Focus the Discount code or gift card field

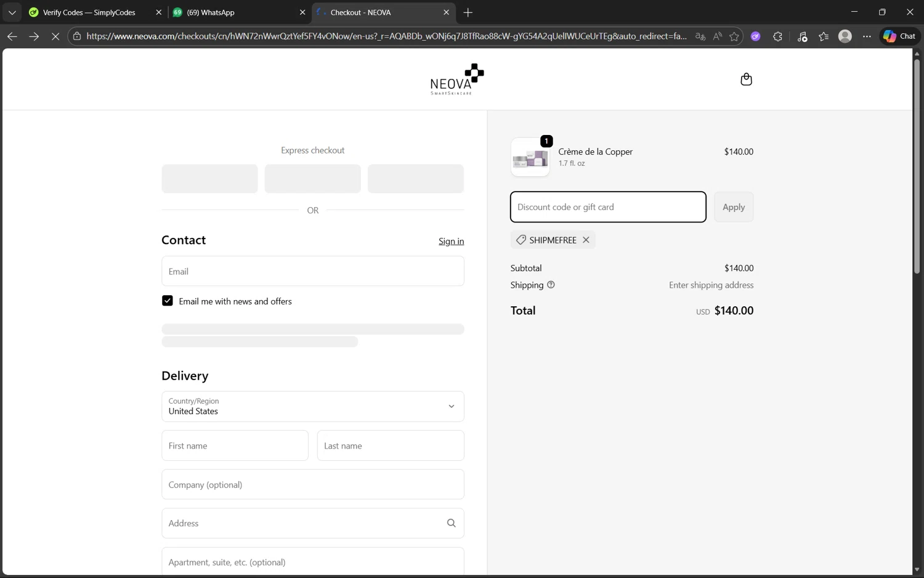pos(608,207)
